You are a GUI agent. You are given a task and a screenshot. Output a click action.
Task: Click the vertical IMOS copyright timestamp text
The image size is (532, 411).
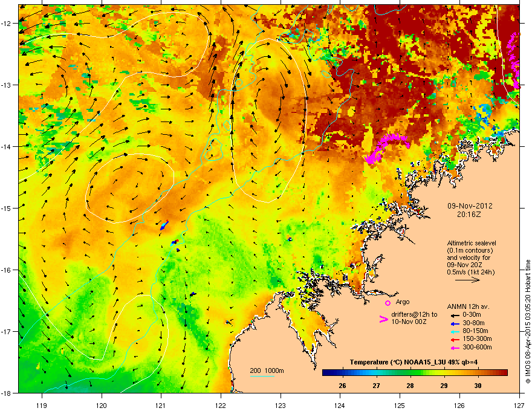click(x=528, y=322)
